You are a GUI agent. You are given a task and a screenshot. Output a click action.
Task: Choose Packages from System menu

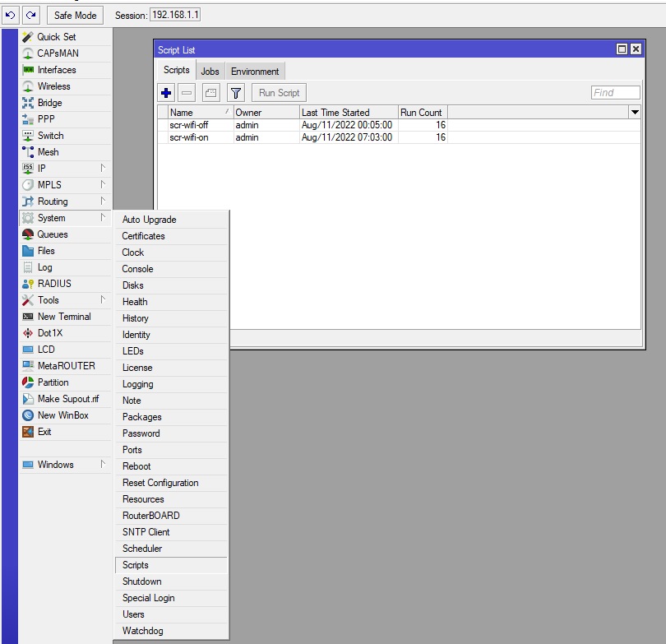pyautogui.click(x=171, y=417)
